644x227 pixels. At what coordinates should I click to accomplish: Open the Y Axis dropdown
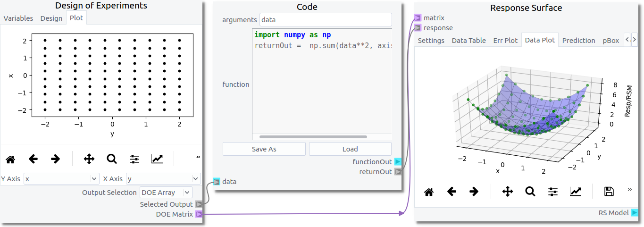point(61,179)
